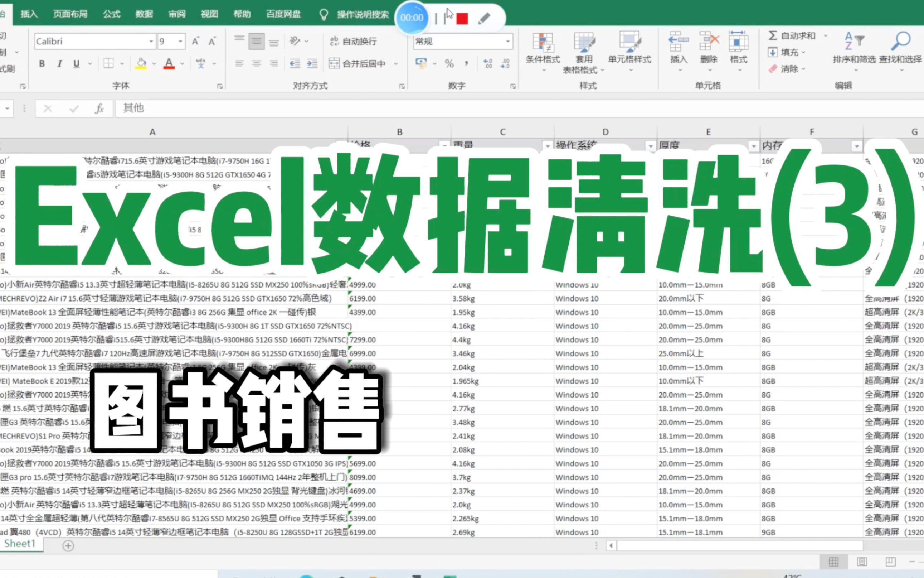This screenshot has width=924, height=578.
Task: Toggle italic text formatting
Action: [x=60, y=63]
